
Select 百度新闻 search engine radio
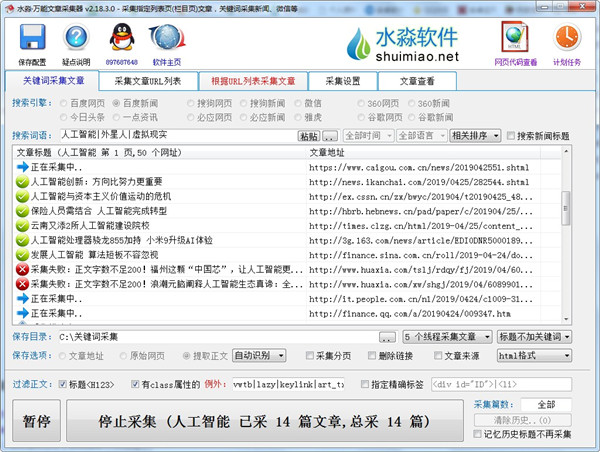(x=116, y=103)
